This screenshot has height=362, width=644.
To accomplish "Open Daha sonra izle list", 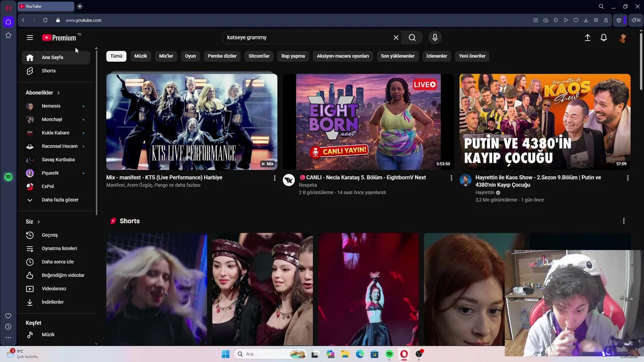I will 56,262.
